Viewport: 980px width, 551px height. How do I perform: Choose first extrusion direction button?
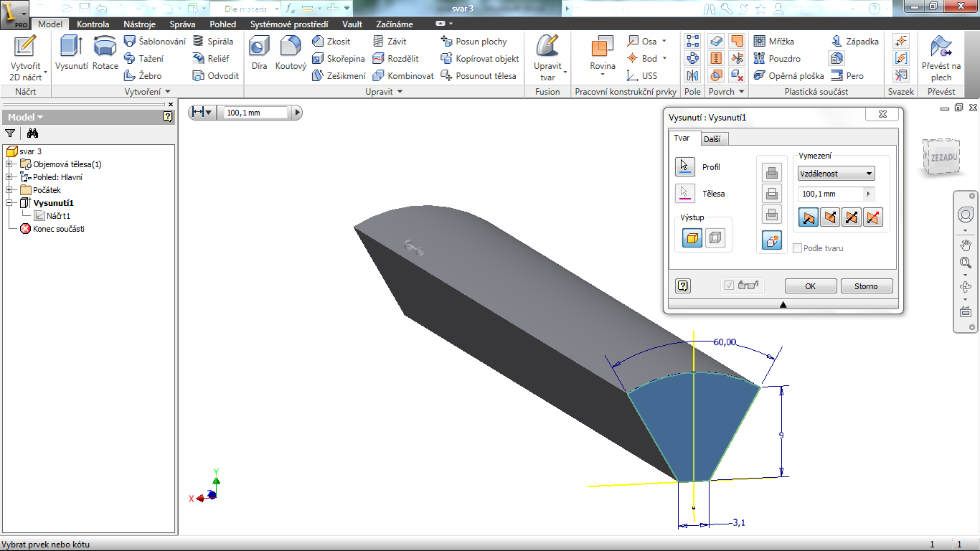click(x=809, y=217)
